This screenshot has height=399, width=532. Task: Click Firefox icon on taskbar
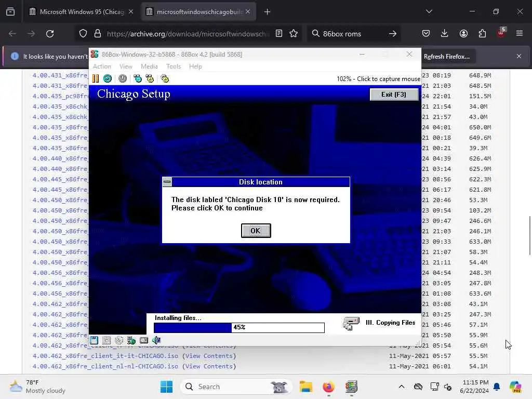pos(328,387)
